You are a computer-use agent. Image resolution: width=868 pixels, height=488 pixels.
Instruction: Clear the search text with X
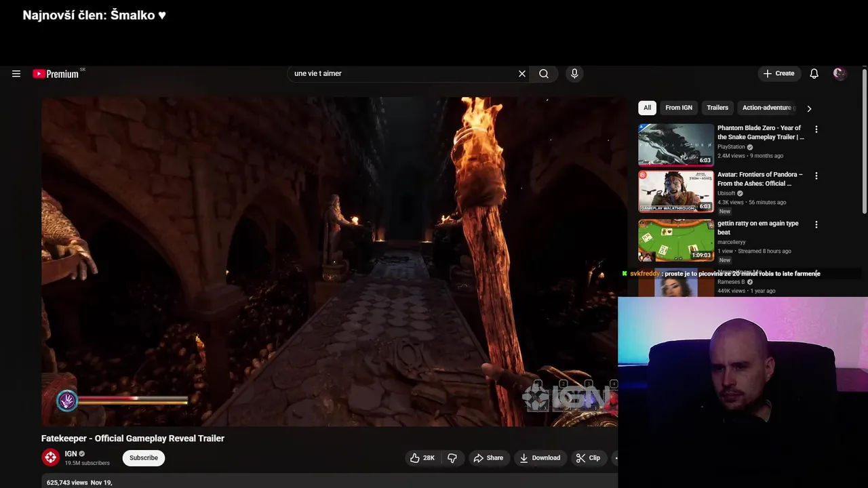coord(522,74)
